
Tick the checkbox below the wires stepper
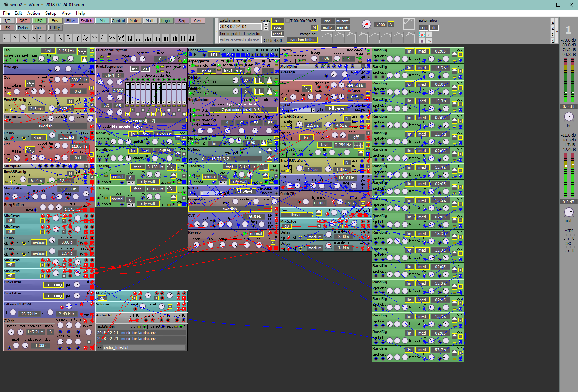(x=266, y=35)
